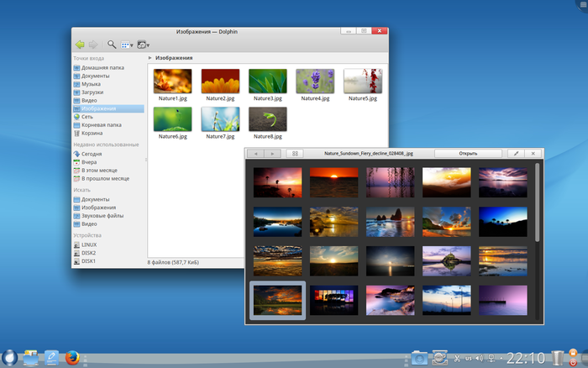The height and width of the screenshot is (368, 588).
Task: Click Вчера under recently used
Action: click(x=88, y=162)
